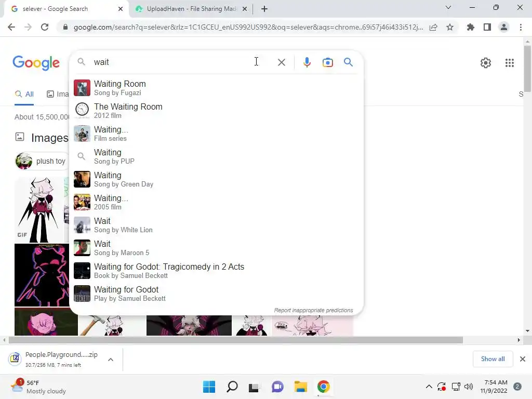Toggle the Chrome side panel
The height and width of the screenshot is (399, 532).
487,27
